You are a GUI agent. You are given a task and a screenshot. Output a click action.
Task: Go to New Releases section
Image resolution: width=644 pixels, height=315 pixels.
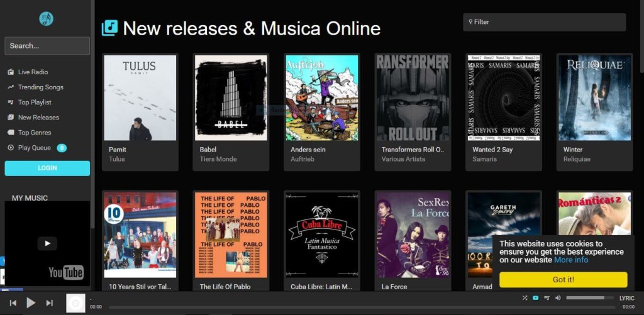[38, 118]
